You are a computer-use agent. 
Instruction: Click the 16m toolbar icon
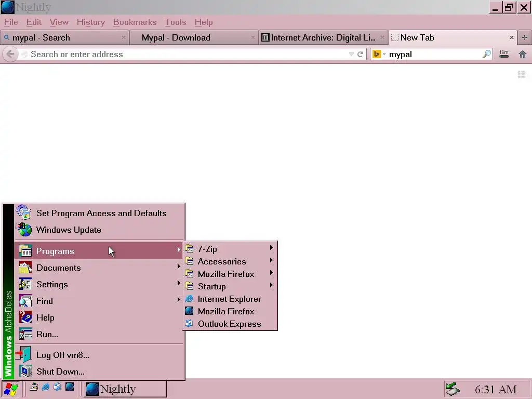[504, 54]
